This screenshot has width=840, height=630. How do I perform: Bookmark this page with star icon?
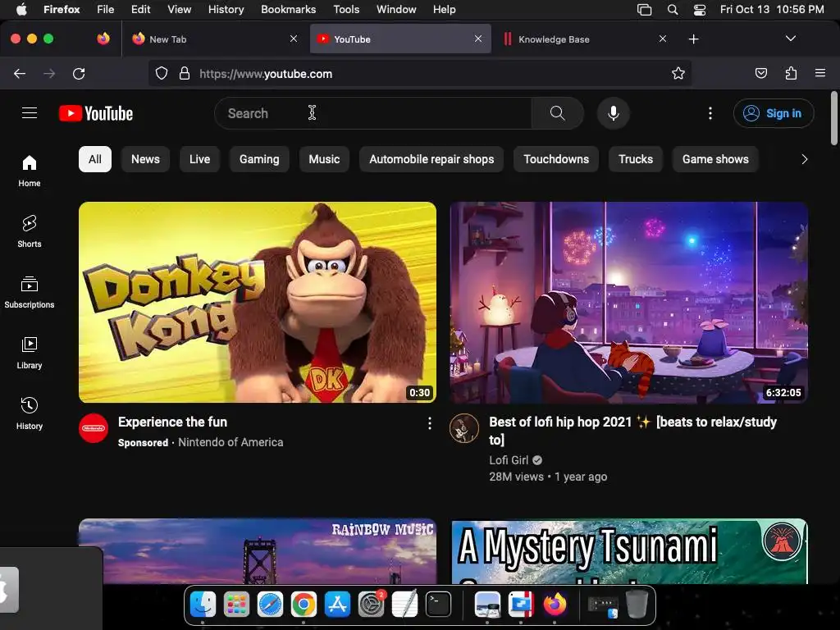pos(678,73)
